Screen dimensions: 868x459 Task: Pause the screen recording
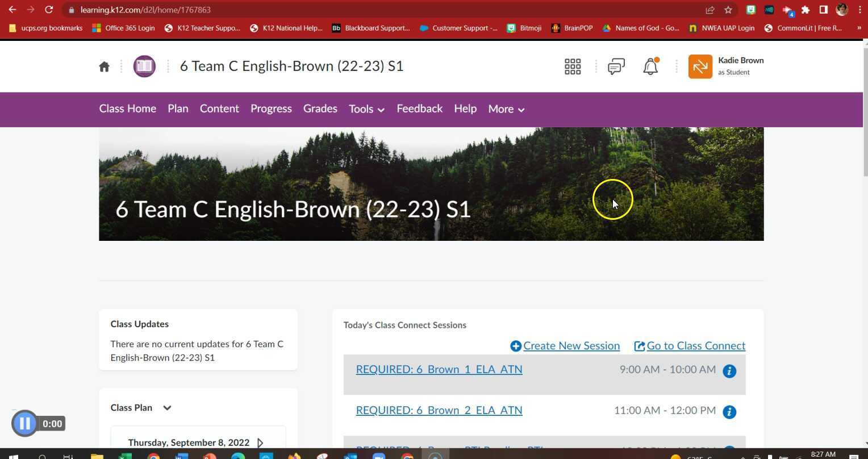pyautogui.click(x=24, y=423)
